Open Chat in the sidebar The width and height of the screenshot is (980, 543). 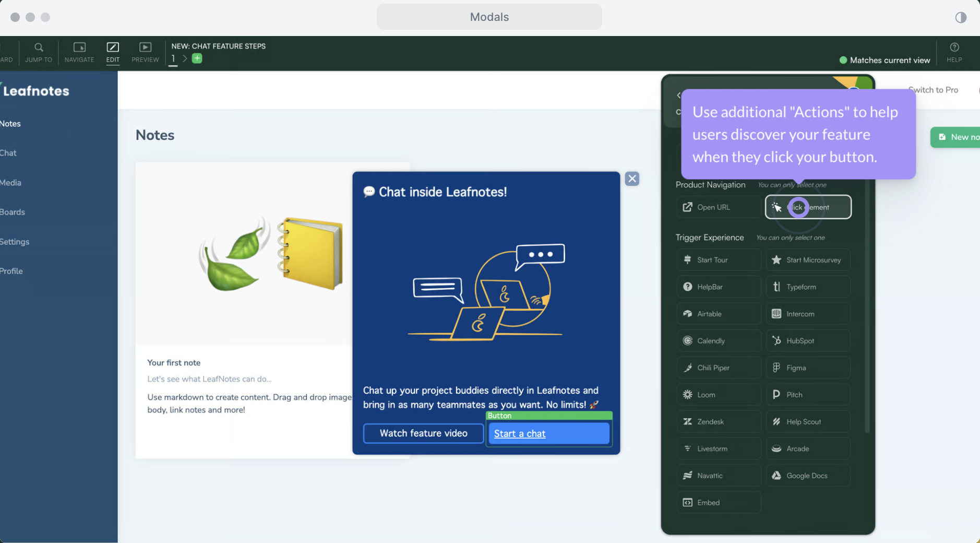pos(8,153)
